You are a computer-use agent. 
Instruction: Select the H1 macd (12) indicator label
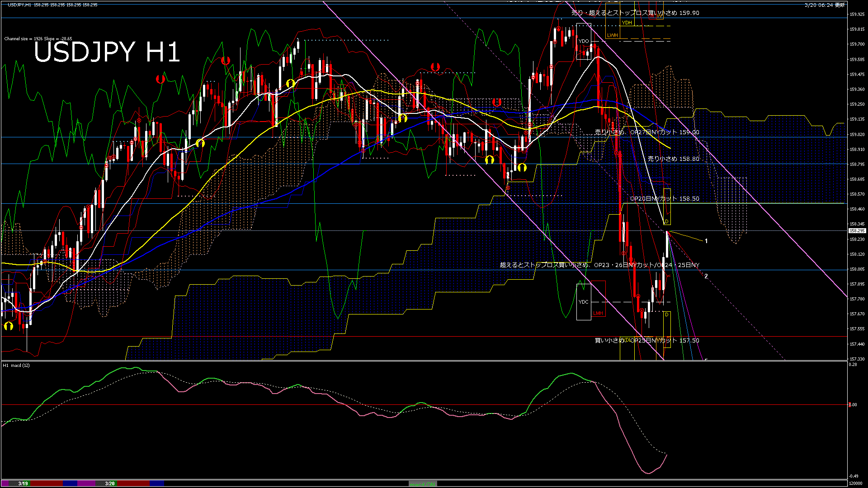(16, 365)
